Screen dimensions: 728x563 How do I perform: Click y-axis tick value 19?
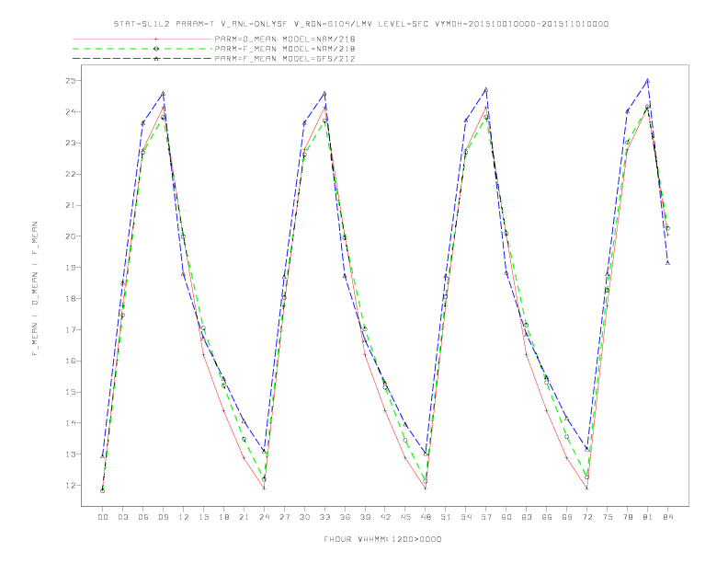71,268
